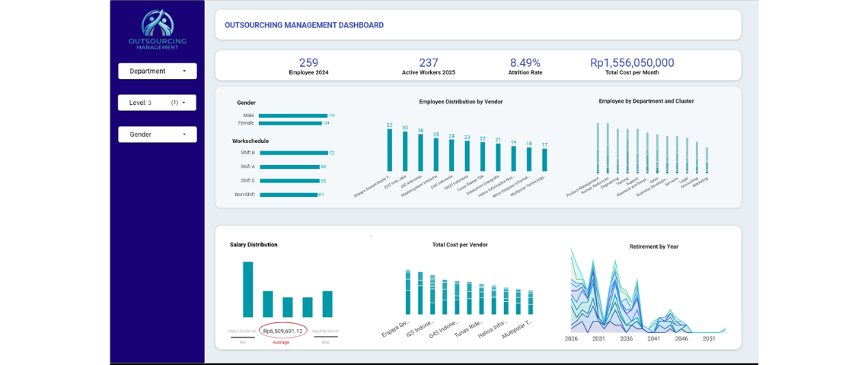
Task: Select the 8.49% Attrition Rate scorecard
Action: [525, 63]
